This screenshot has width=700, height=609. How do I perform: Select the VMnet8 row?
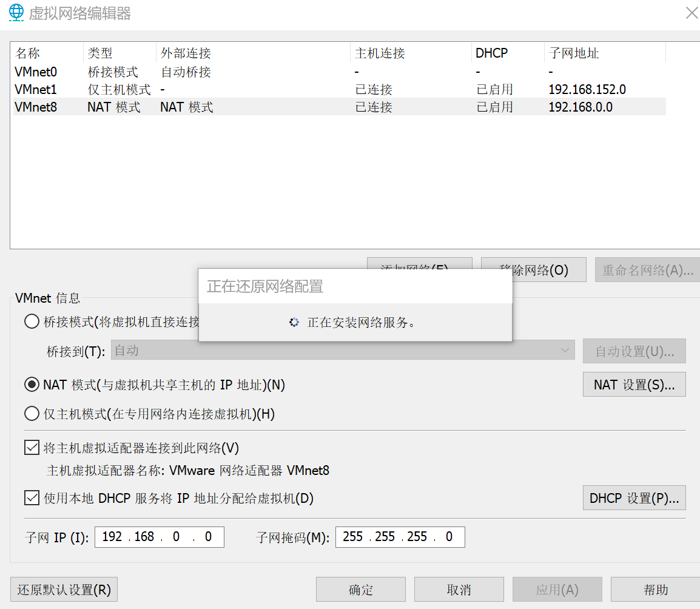(x=339, y=107)
